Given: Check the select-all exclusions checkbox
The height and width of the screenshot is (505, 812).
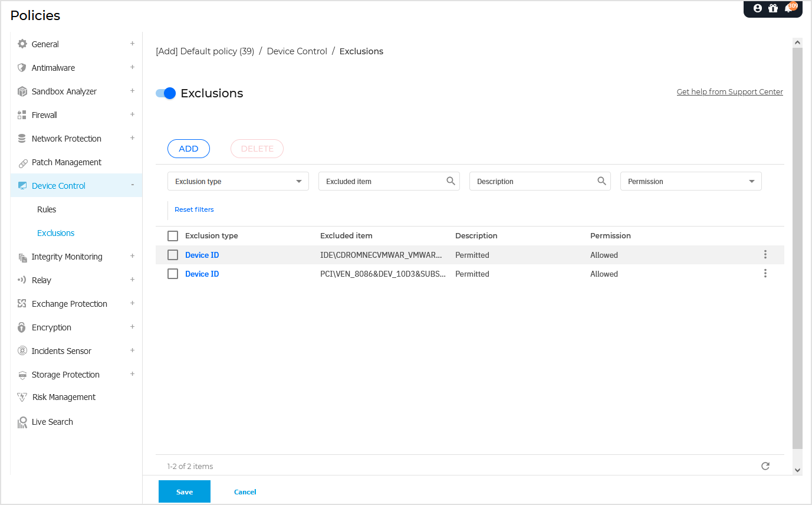Looking at the screenshot, I should 173,235.
